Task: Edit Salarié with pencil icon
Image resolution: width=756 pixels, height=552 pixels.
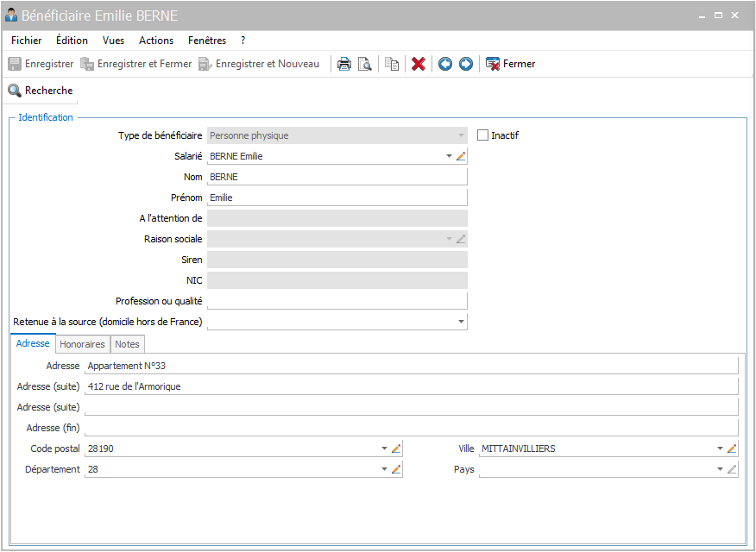Action: (x=461, y=156)
